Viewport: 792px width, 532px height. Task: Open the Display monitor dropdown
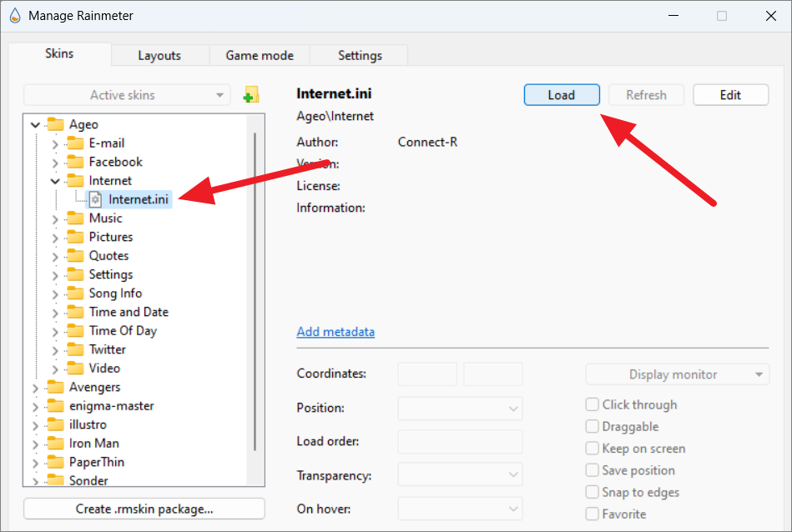point(678,374)
